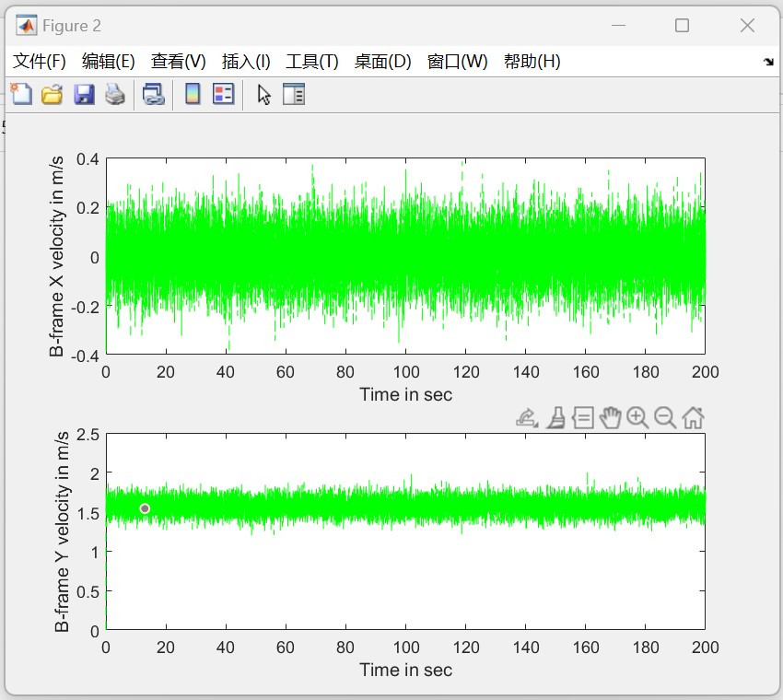Select the pan hand tool
This screenshot has height=700, width=783.
pyautogui.click(x=610, y=418)
